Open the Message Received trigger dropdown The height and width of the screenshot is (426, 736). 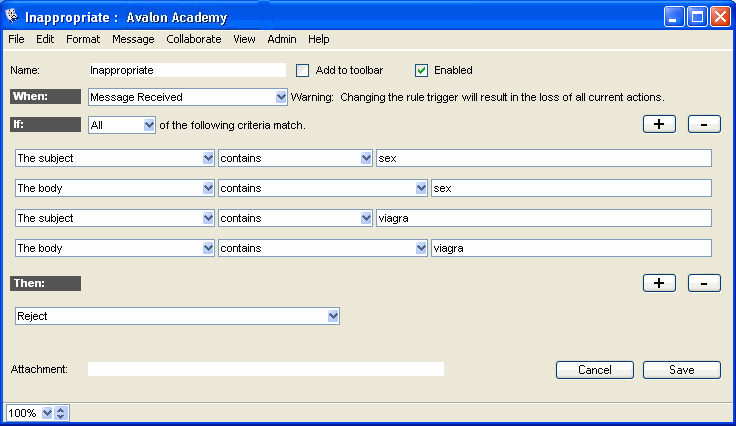coord(280,97)
